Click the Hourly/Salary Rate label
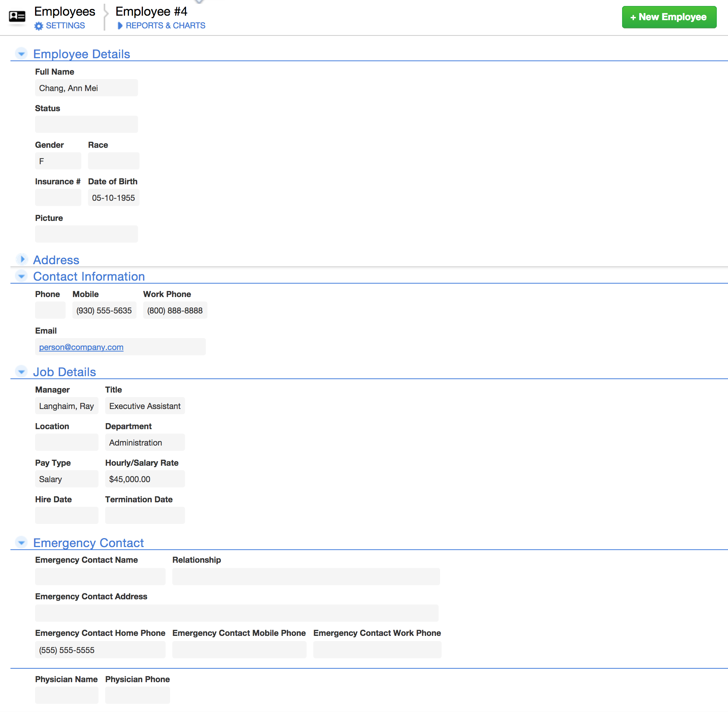The height and width of the screenshot is (712, 728). tap(142, 463)
